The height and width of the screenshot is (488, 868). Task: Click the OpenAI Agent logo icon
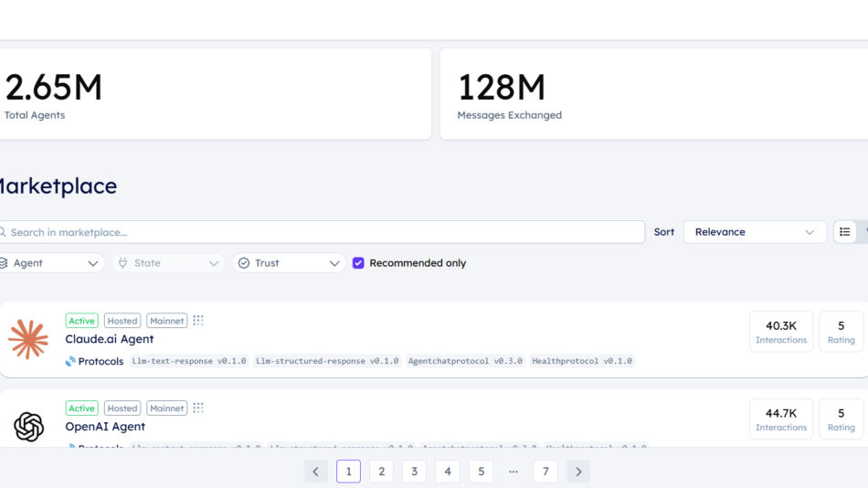click(28, 427)
